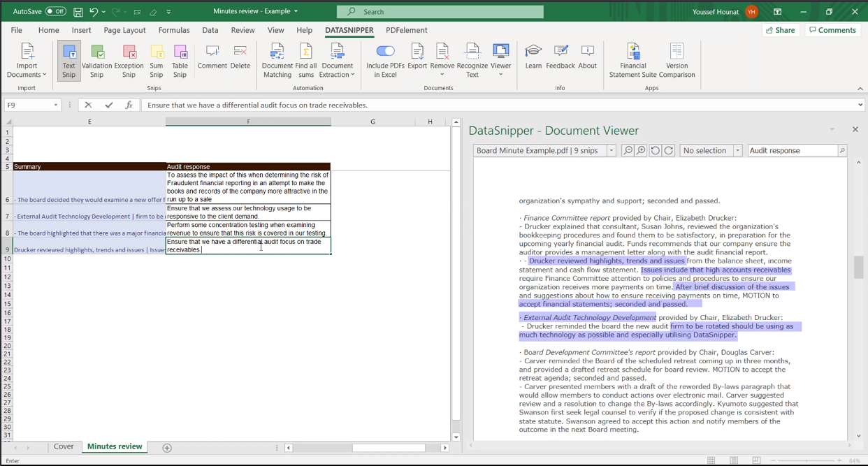Viewport: 868px width, 466px height.
Task: Zoom out in the Document Viewer
Action: [628, 151]
